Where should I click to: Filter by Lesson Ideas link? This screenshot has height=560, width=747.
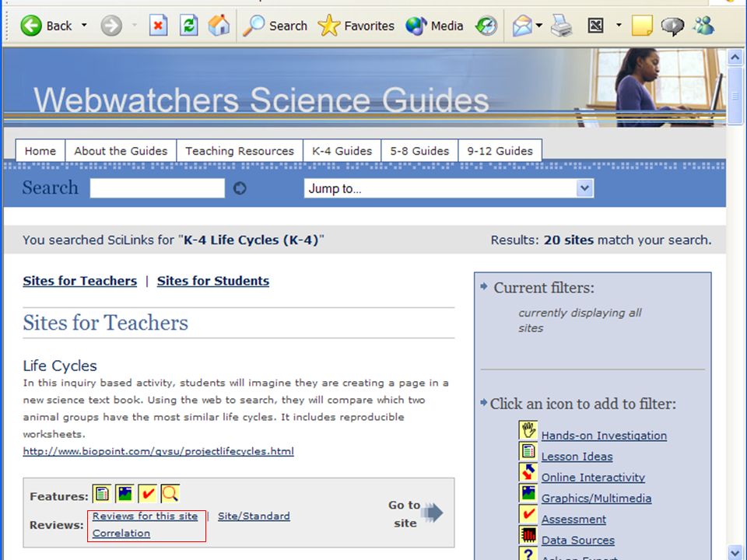577,457
